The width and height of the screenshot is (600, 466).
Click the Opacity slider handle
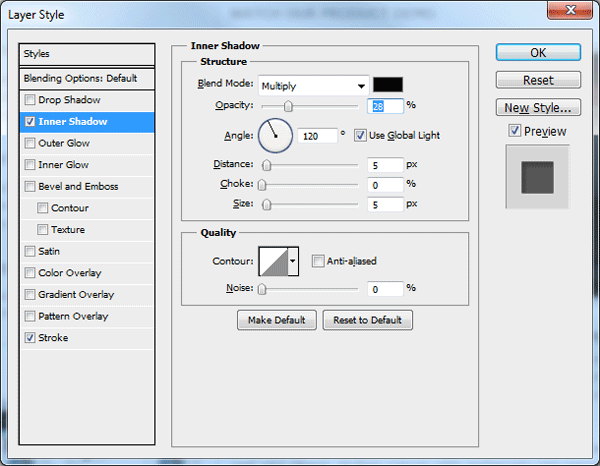(288, 106)
